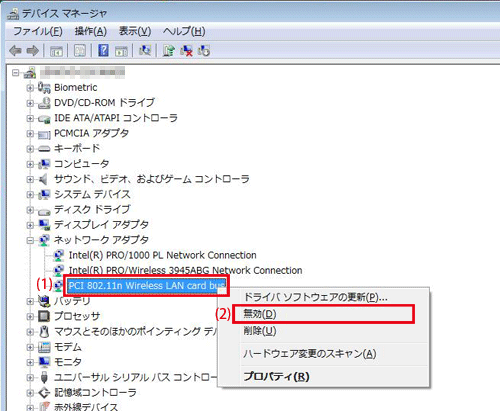Click the Disable device red X toolbar icon
The height and width of the screenshot is (411, 500).
(x=186, y=51)
